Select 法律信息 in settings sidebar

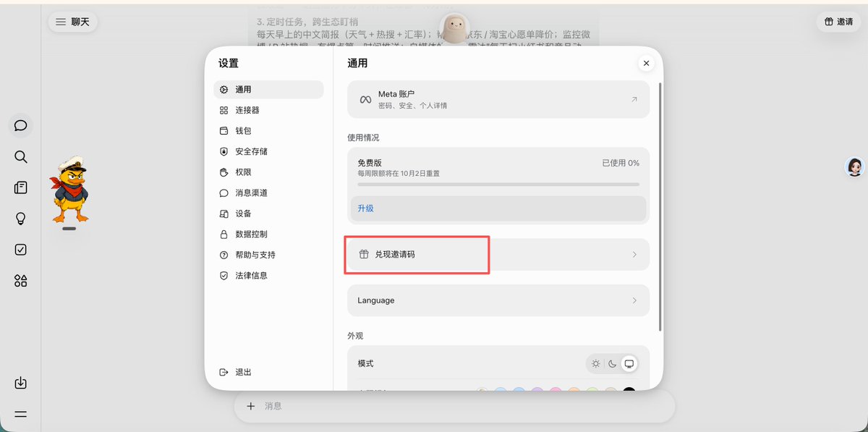(268, 276)
